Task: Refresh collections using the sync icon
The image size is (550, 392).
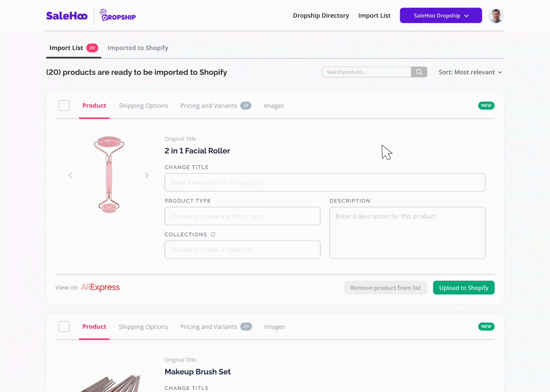Action: pos(213,234)
